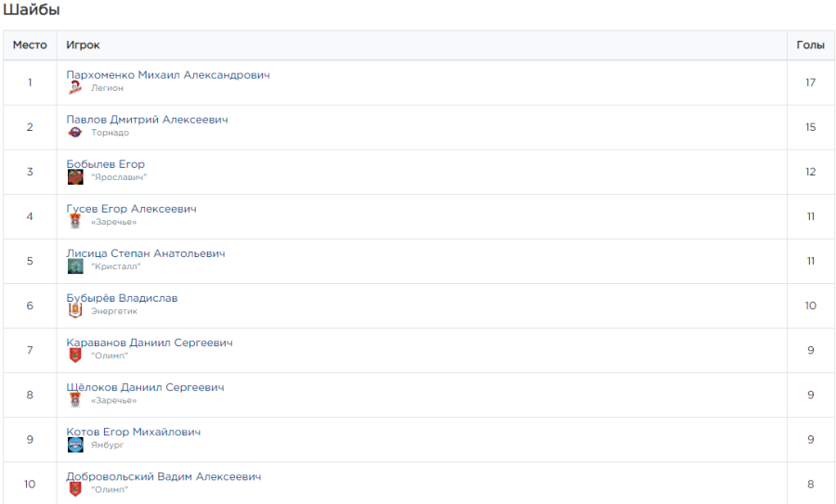The width and height of the screenshot is (836, 504).
Task: Open player Пархоменко Михаил Александрович profile
Action: pos(168,74)
